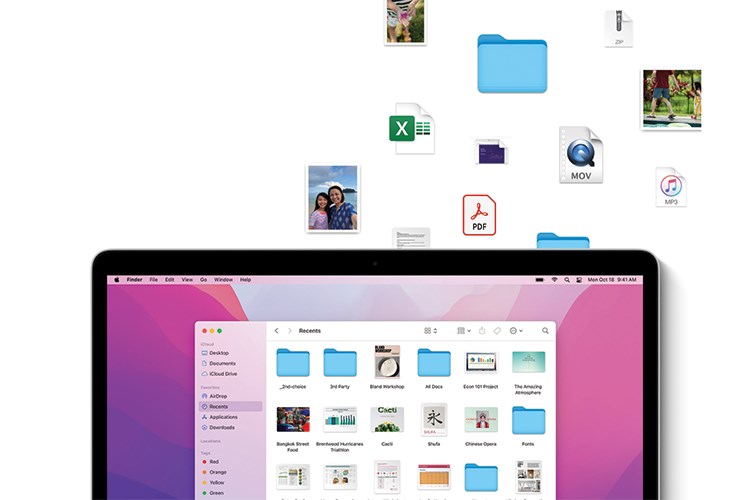Open the icon view switcher dropdown
Image resolution: width=750 pixels, height=500 pixels.
(430, 330)
